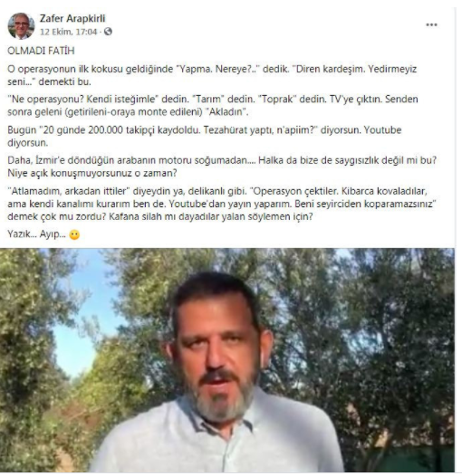Open the three-dot post options menu
Viewport: 462px width, 476px height.
click(431, 25)
